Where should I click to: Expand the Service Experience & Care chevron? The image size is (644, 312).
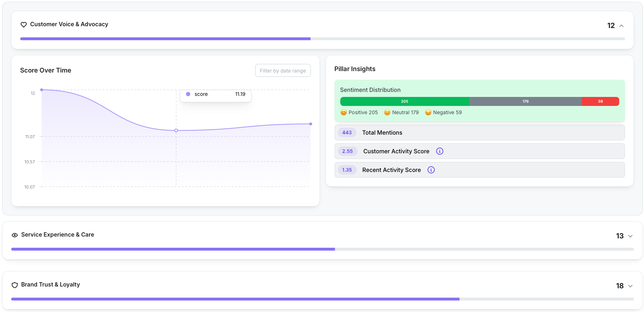coord(630,236)
